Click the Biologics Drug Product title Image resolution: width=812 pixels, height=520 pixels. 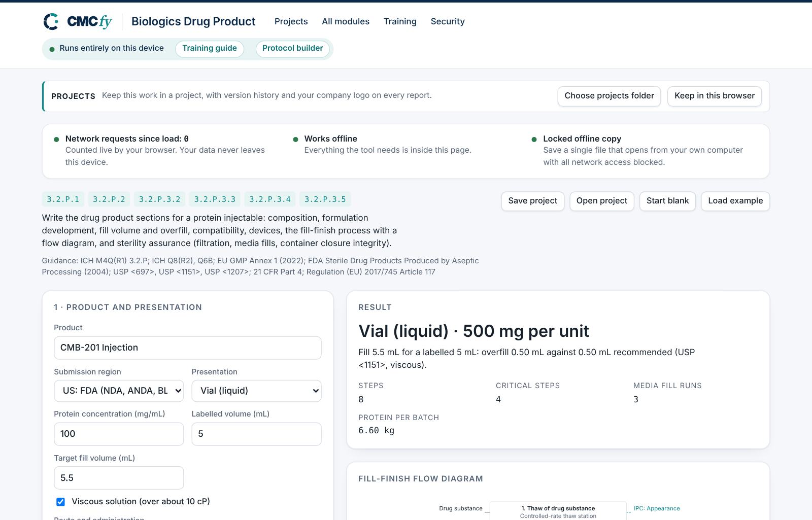pyautogui.click(x=193, y=21)
